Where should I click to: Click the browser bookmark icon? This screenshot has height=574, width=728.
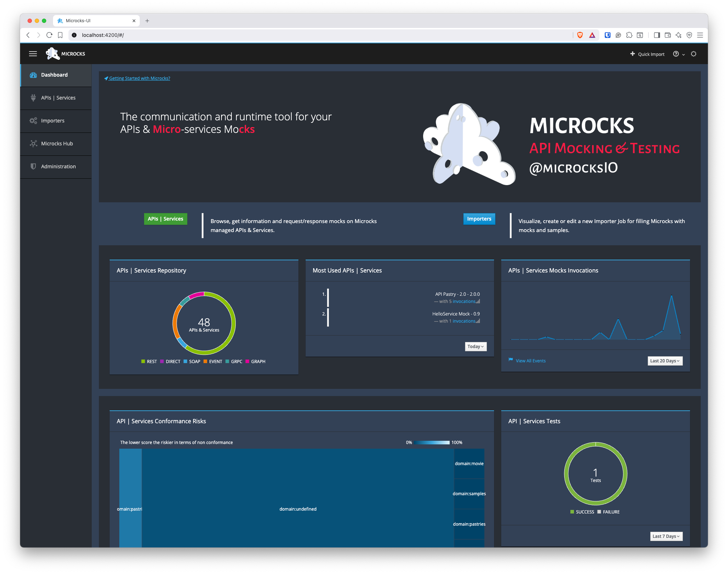60,35
